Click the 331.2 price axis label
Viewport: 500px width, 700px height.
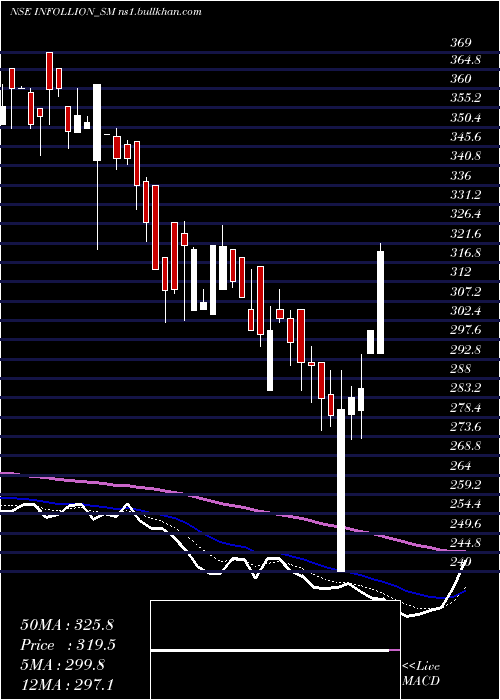465,195
